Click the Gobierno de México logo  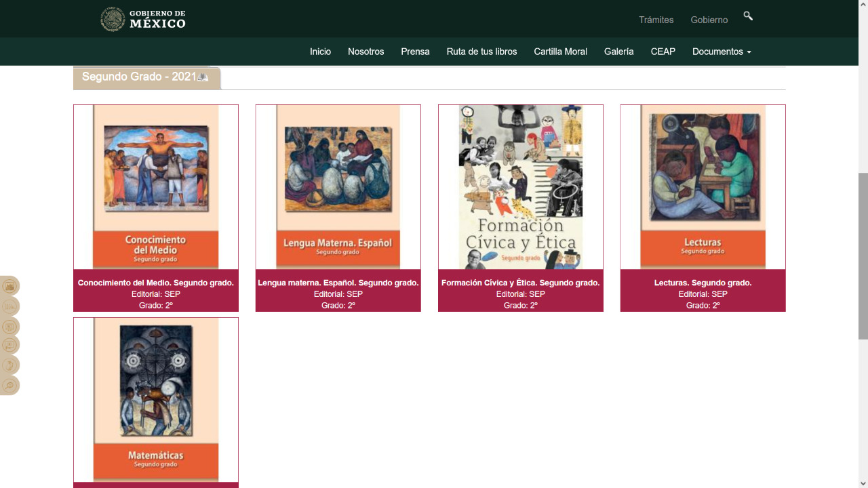point(143,19)
